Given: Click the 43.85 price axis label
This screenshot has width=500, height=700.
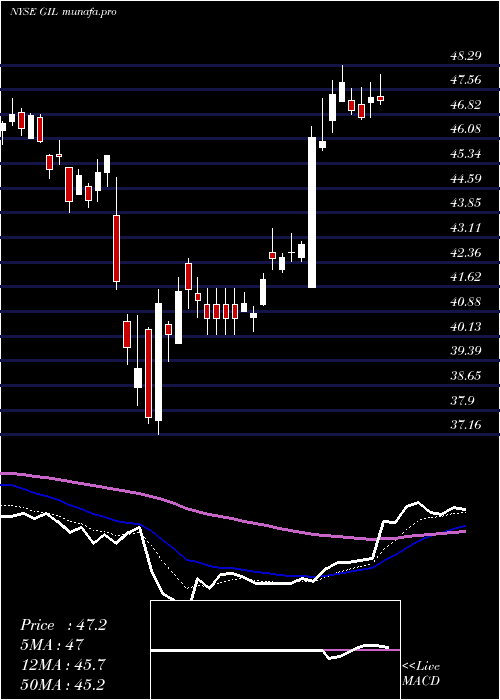Looking at the screenshot, I should [x=466, y=204].
